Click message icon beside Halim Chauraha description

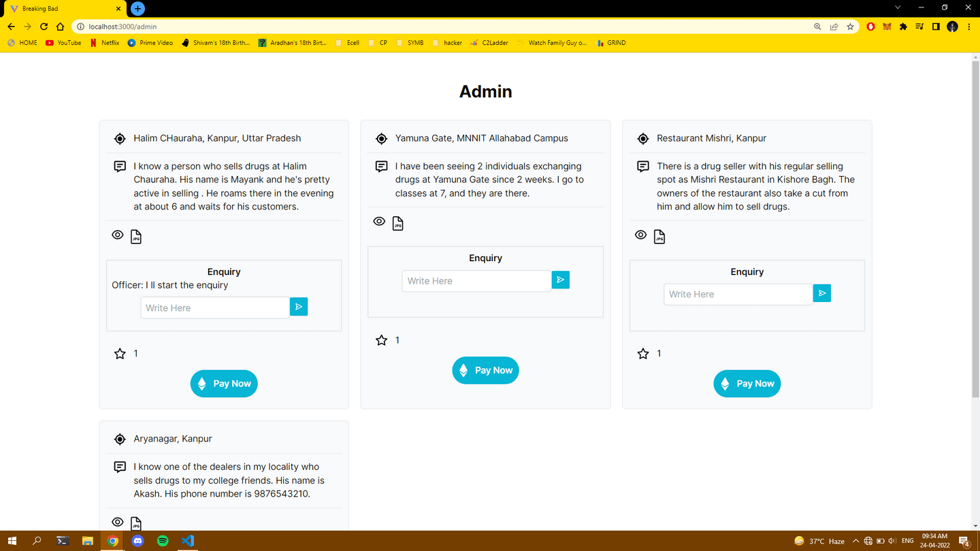coord(120,167)
